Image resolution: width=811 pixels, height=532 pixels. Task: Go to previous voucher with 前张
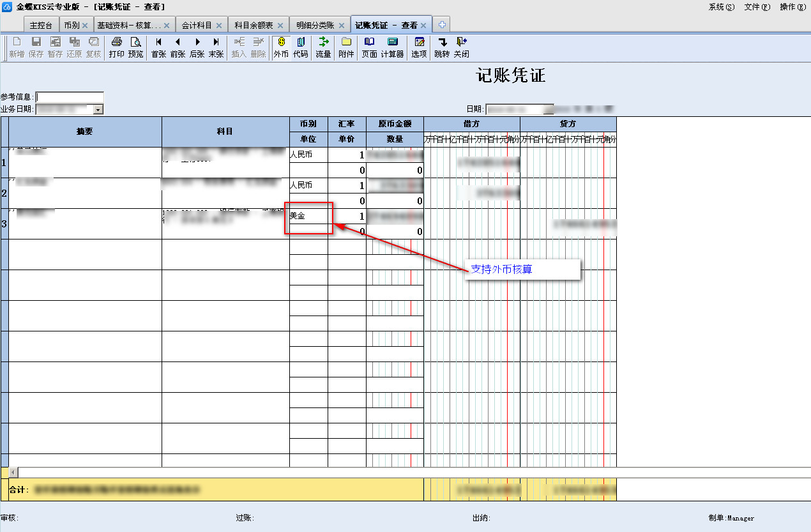tap(178, 47)
